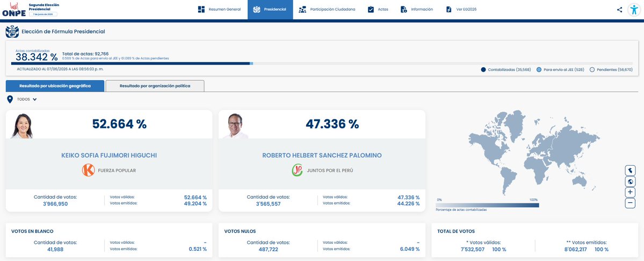Click null votes count 487,722
This screenshot has width=644, height=261.
[x=268, y=250]
